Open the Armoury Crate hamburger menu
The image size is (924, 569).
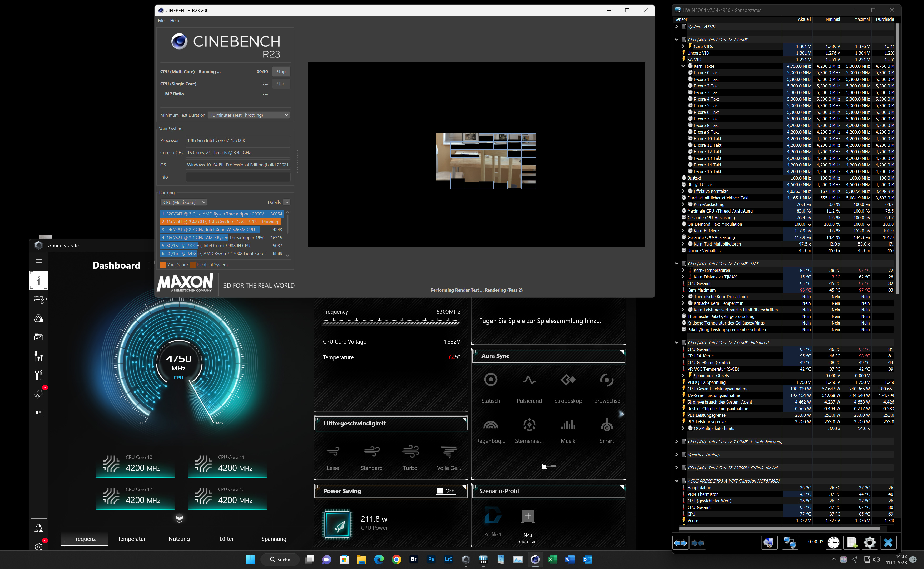click(x=38, y=261)
